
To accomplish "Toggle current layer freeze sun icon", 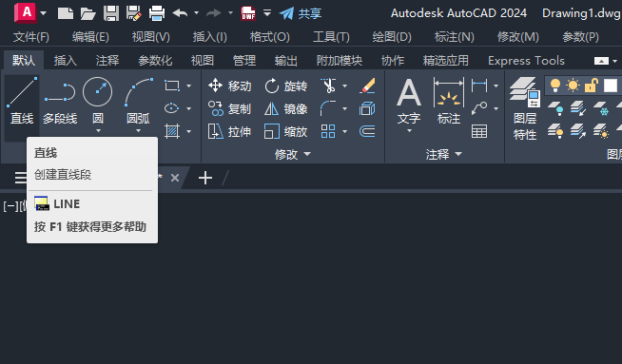I will (573, 86).
